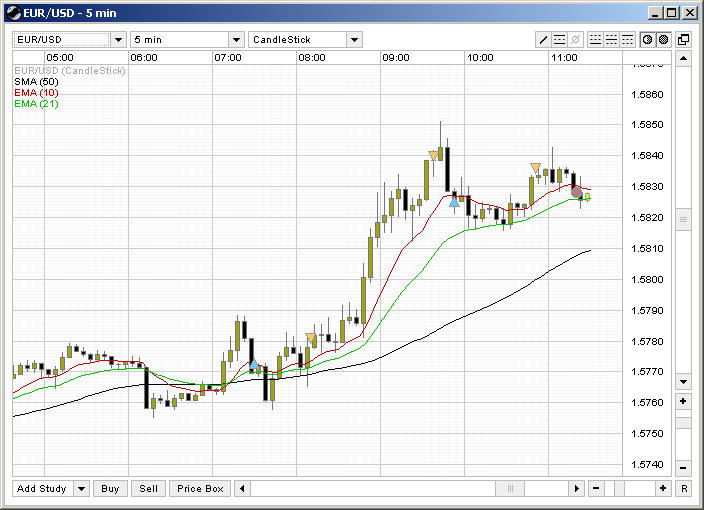Click the orange down-arrow marker near 10:50
Image resolution: width=704 pixels, height=510 pixels.
pos(535,168)
